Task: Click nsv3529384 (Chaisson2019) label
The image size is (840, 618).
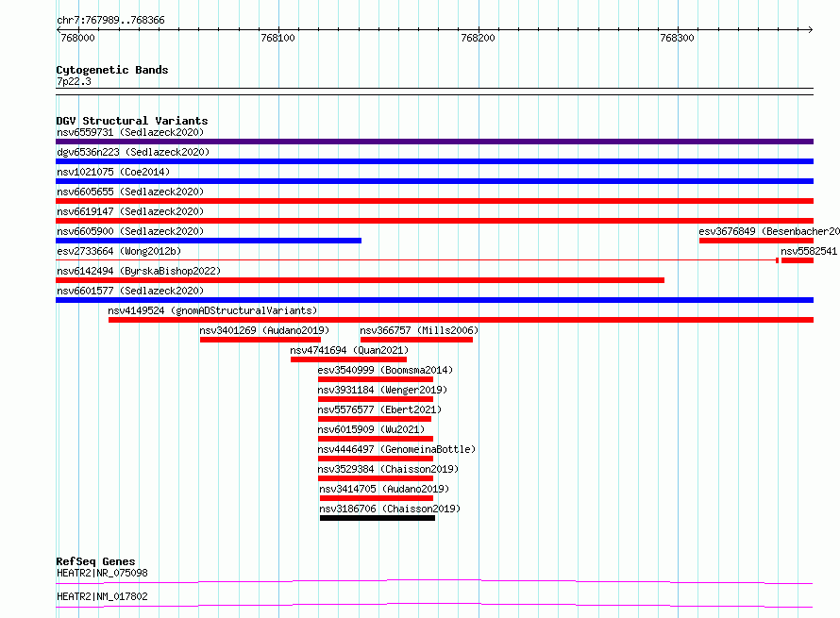Action: point(389,469)
